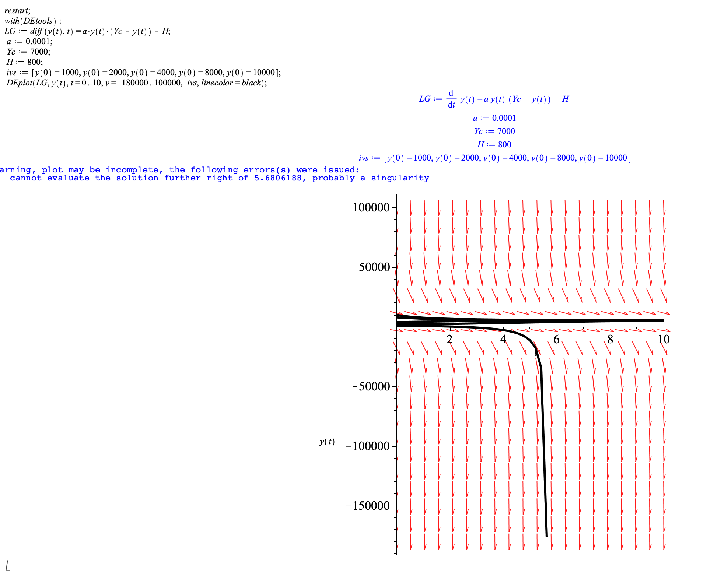
Task: Click the DEplot command input line
Action: point(137,83)
